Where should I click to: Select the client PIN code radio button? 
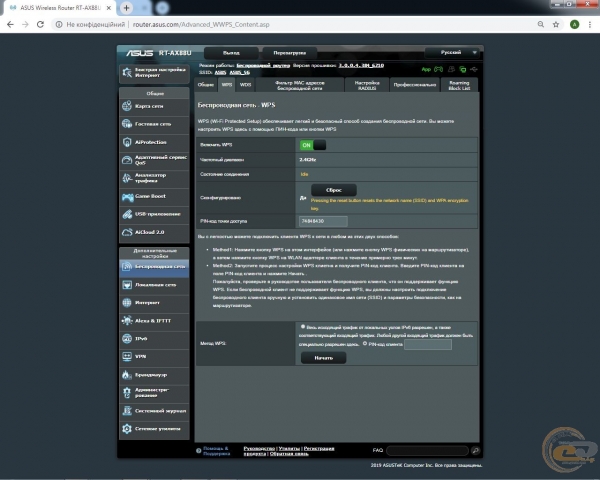(365, 344)
